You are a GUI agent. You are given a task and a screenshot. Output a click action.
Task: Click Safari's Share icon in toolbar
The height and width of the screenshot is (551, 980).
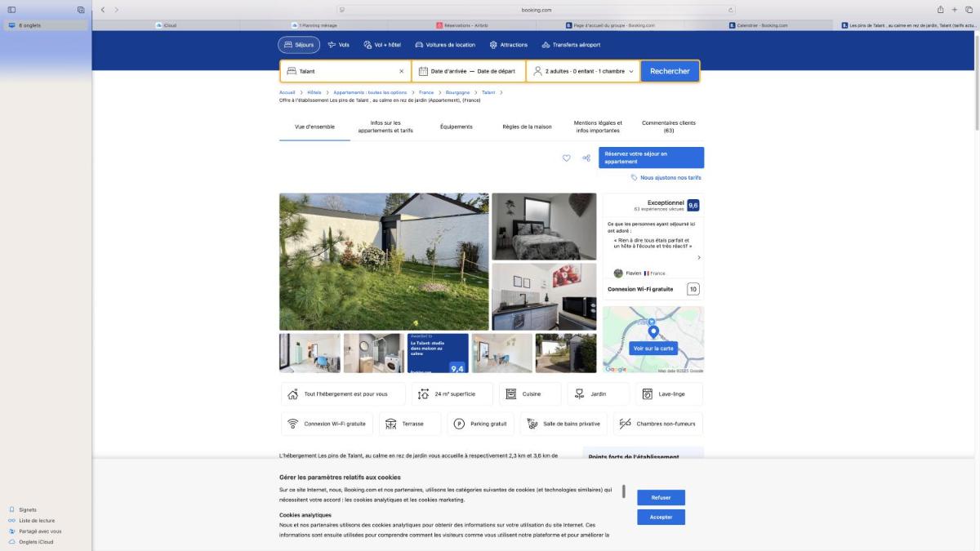point(940,10)
